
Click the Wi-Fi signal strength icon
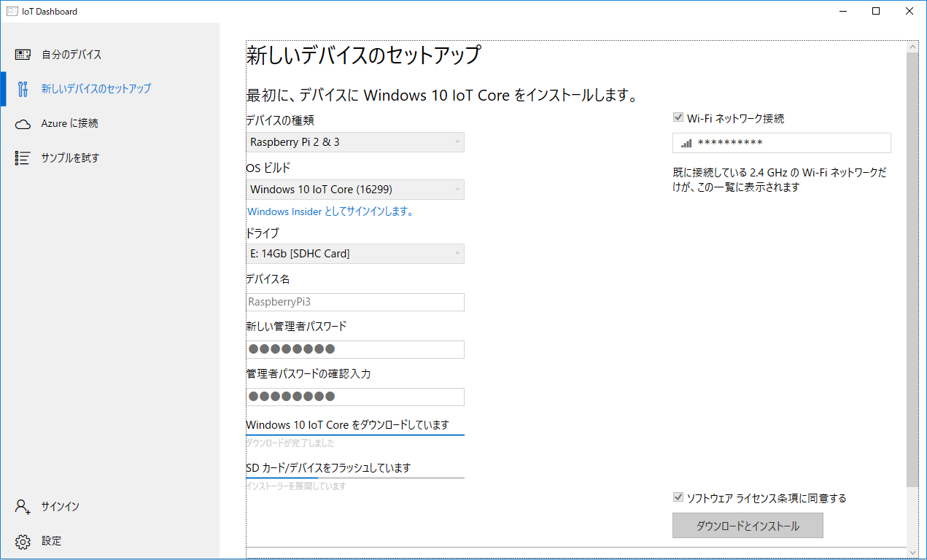(x=686, y=143)
